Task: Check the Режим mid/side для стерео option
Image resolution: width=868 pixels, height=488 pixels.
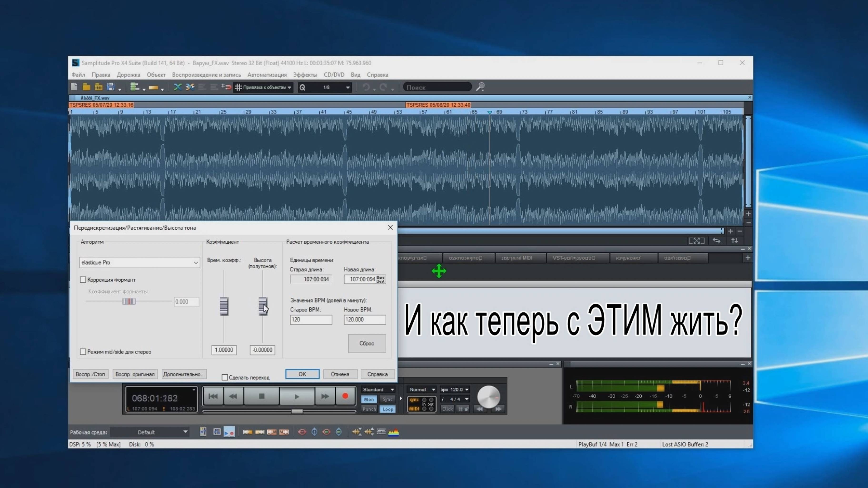Action: [83, 352]
